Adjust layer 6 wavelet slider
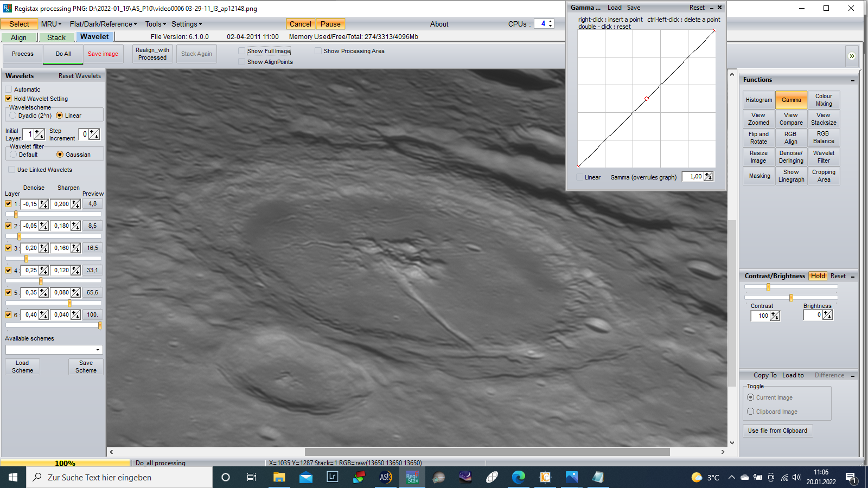 [x=100, y=325]
